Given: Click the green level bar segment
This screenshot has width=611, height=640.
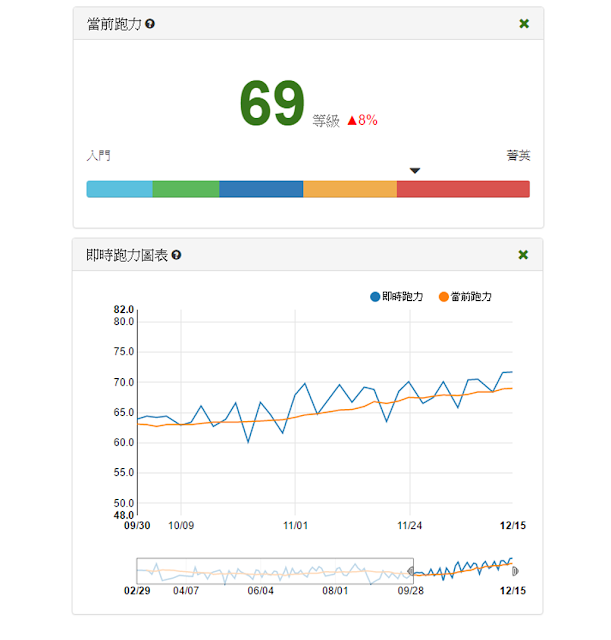Looking at the screenshot, I should pyautogui.click(x=186, y=189).
